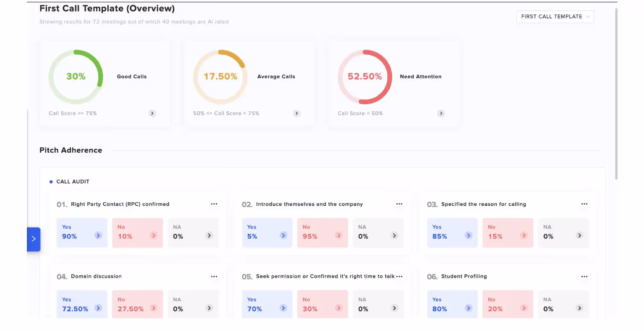The width and height of the screenshot is (644, 331).
Task: Click the 30% Good Calls donut chart
Action: click(x=76, y=77)
